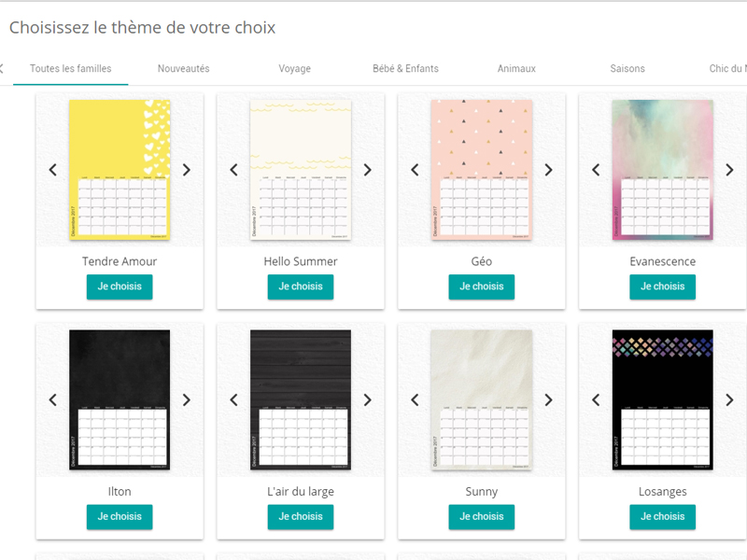Go to next Géo calendar preview
Screen dimensions: 747x560
(x=549, y=170)
